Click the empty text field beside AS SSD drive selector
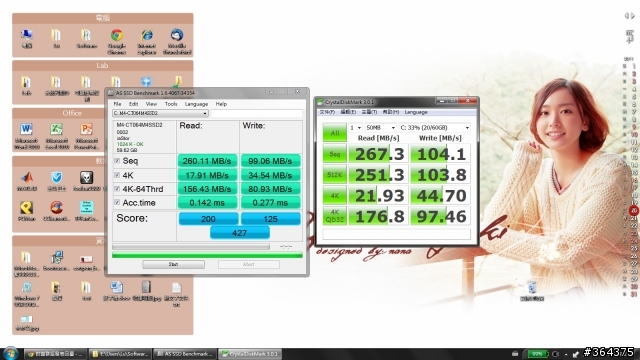This screenshot has height=360, width=640. [x=257, y=113]
